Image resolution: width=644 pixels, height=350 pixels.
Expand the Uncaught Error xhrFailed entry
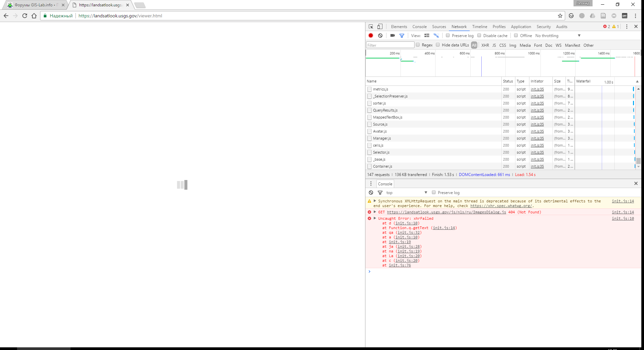coord(375,218)
